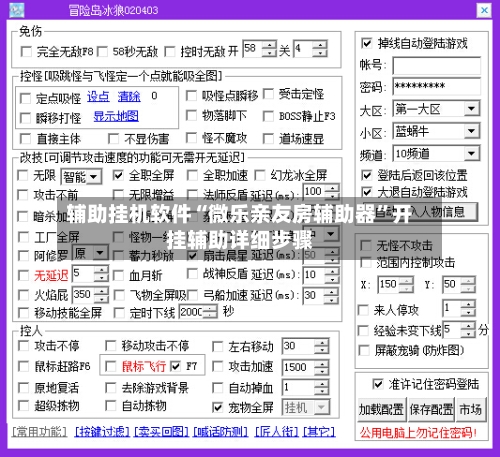The image size is (500, 457).
Task: Click the X coordinate field showing 150
Action: 388,284
